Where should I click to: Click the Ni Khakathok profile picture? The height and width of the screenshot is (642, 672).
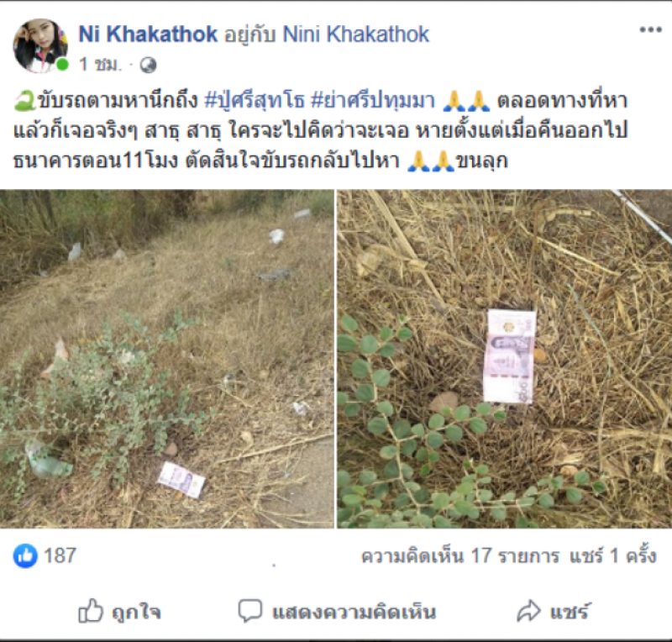pyautogui.click(x=41, y=45)
